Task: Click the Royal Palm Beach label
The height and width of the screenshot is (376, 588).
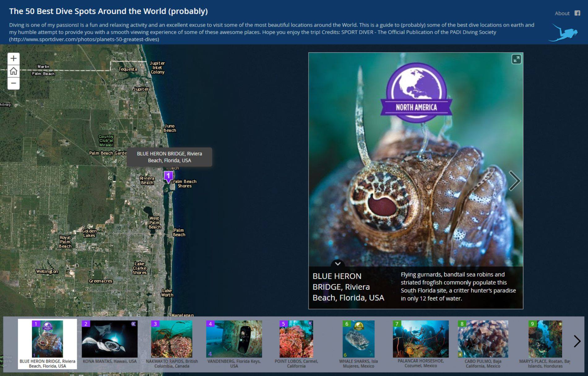Action: click(x=65, y=242)
